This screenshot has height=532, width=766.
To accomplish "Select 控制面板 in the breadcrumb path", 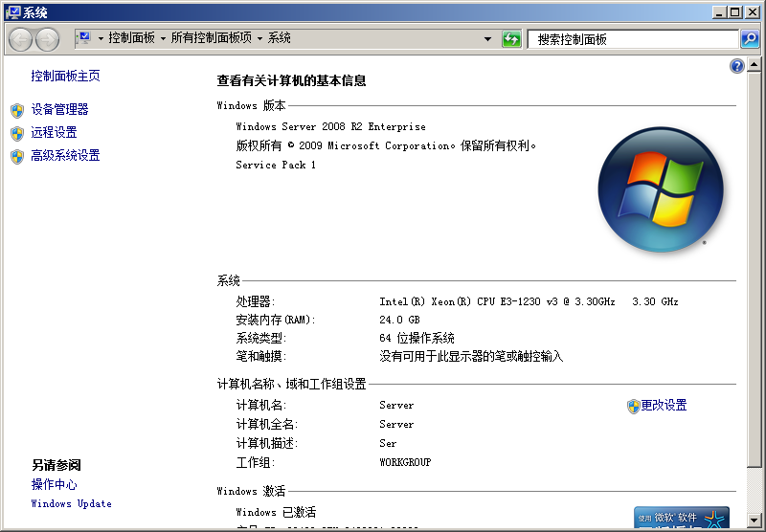I will tap(131, 38).
